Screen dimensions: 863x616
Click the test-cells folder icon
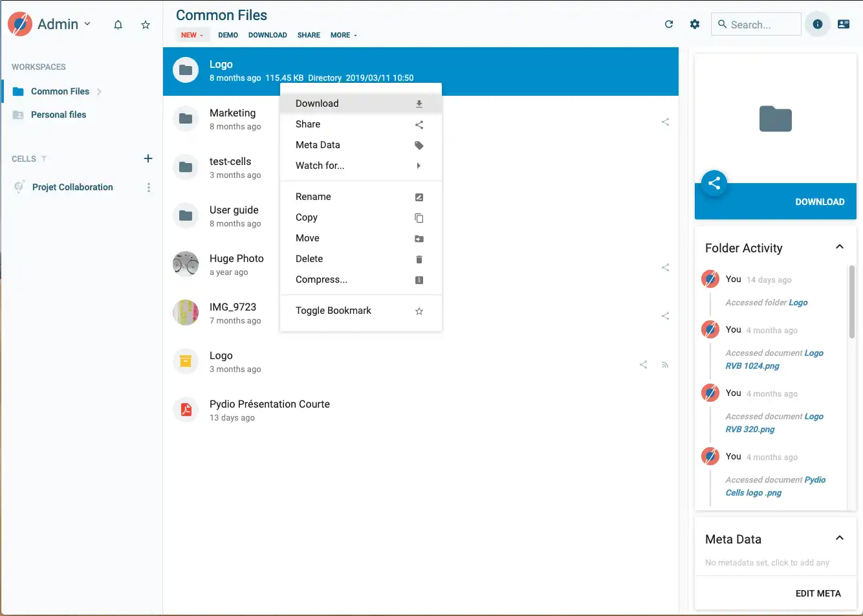(186, 167)
